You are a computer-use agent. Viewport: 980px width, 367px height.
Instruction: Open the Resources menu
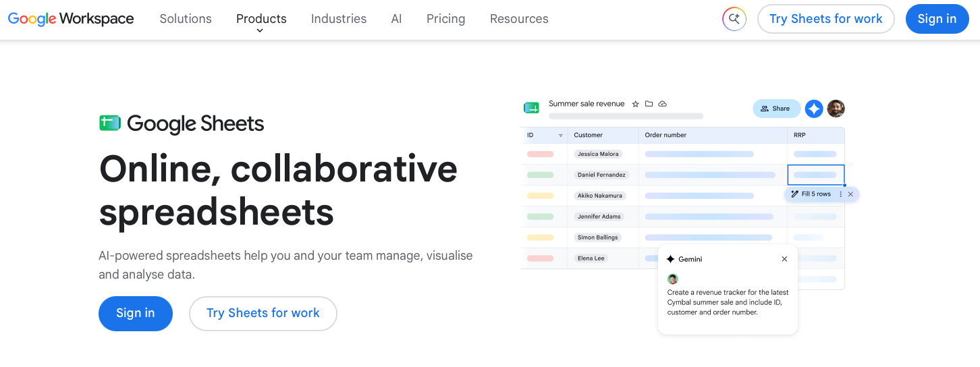click(519, 19)
